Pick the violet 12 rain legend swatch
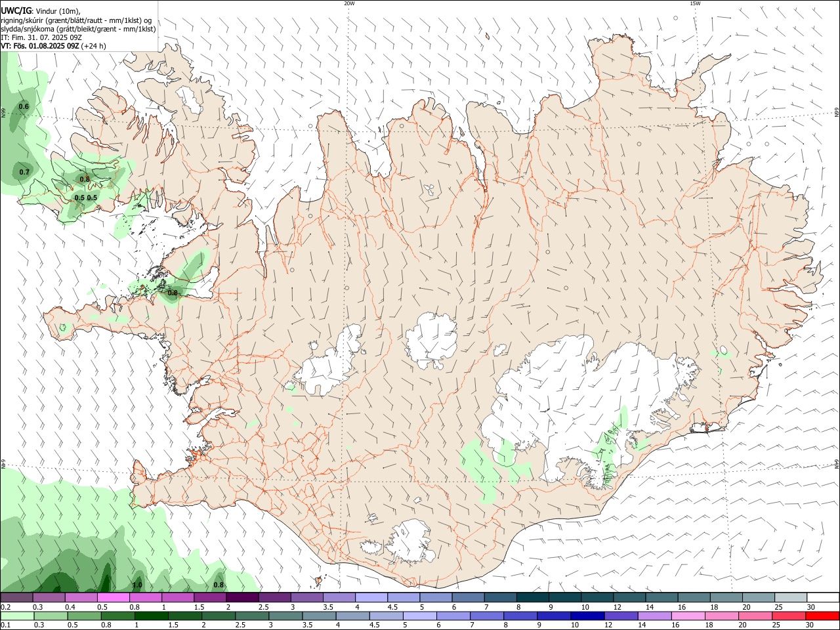The width and height of the screenshot is (840, 630). 621,616
